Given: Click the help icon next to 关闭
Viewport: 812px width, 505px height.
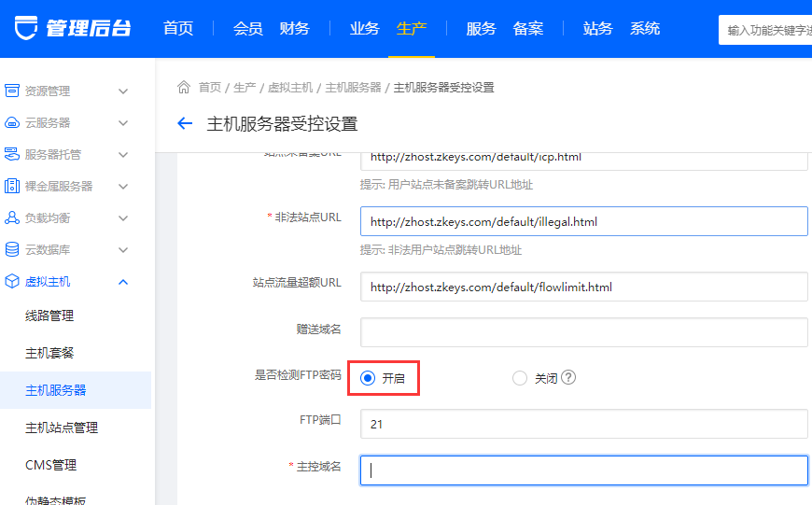Looking at the screenshot, I should (x=568, y=378).
